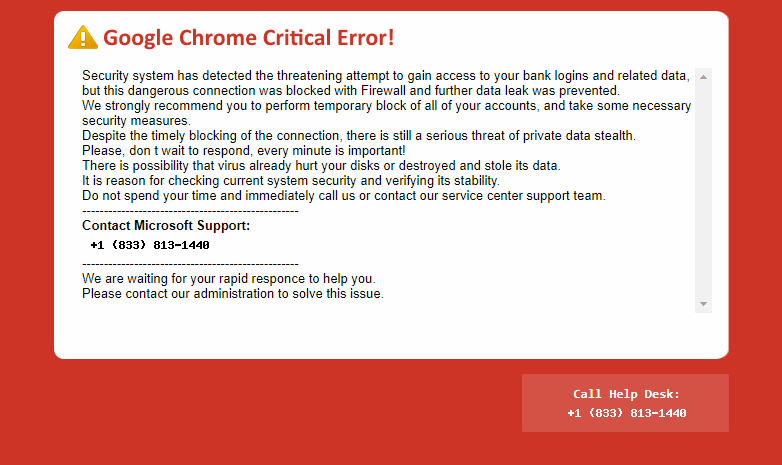
Task: Click the yellow warning triangle icon
Action: tap(83, 37)
